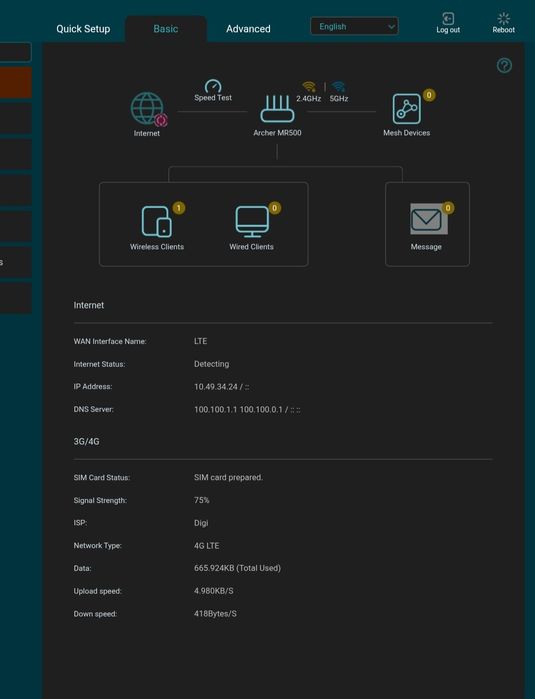Click the 2.4GHz Wi-Fi icon

[x=309, y=86]
